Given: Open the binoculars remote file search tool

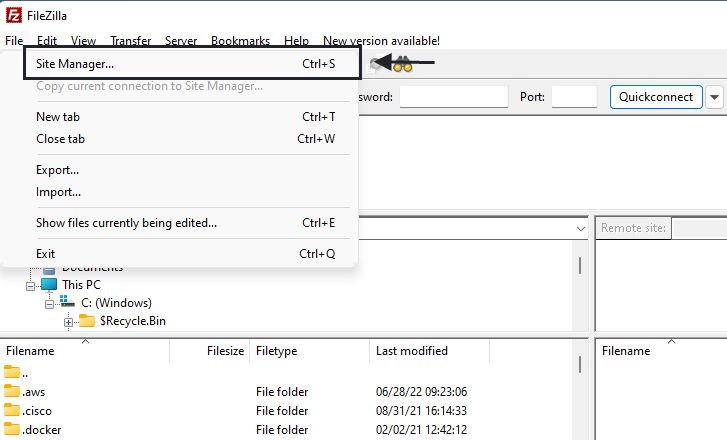Looking at the screenshot, I should click(402, 64).
